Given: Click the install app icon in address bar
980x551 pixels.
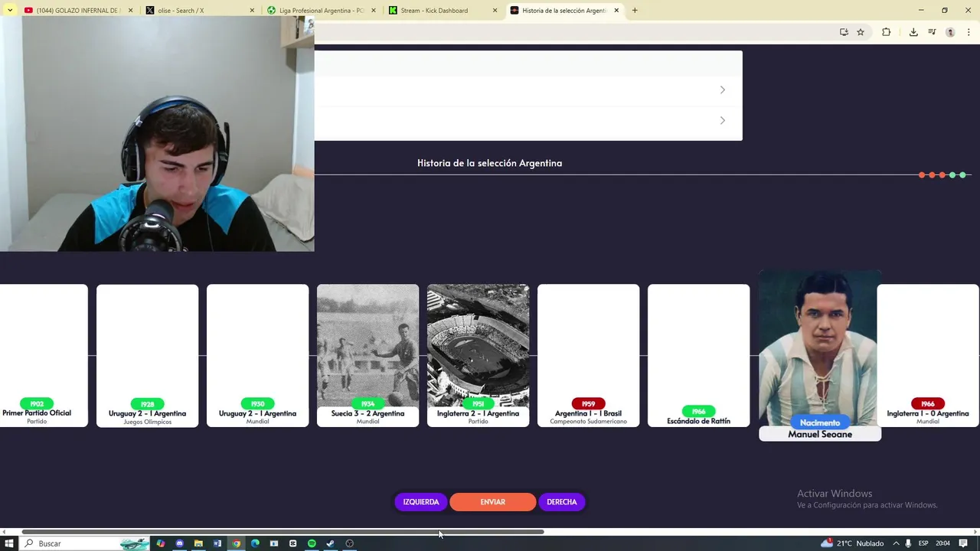Looking at the screenshot, I should tap(844, 32).
